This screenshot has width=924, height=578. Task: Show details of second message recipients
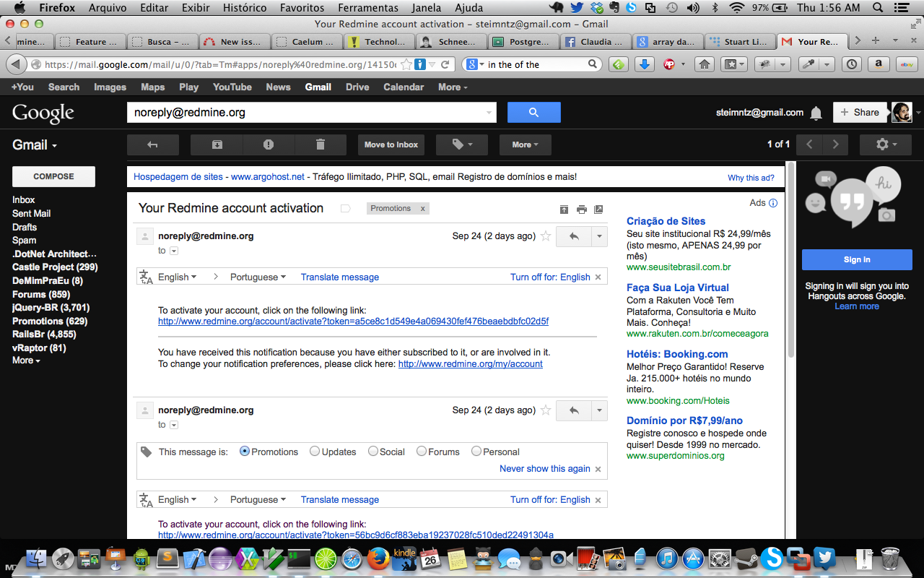tap(174, 425)
